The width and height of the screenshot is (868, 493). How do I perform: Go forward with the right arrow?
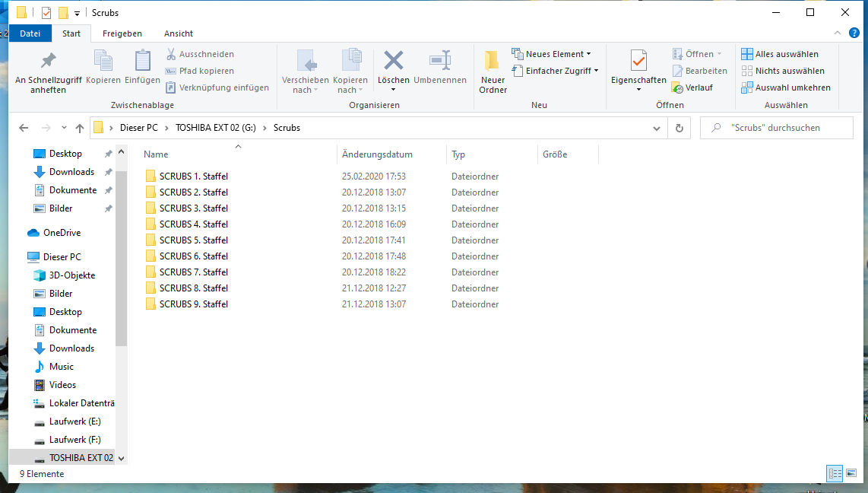[x=46, y=128]
